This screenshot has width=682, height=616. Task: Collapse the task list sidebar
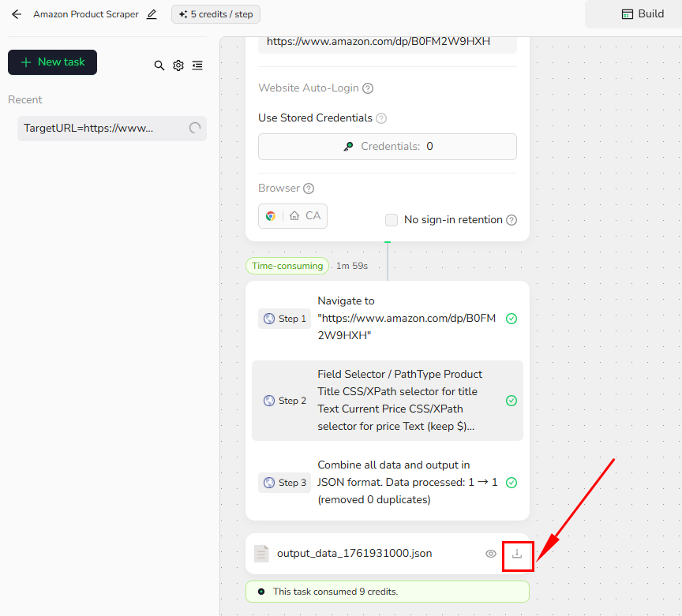pos(197,65)
